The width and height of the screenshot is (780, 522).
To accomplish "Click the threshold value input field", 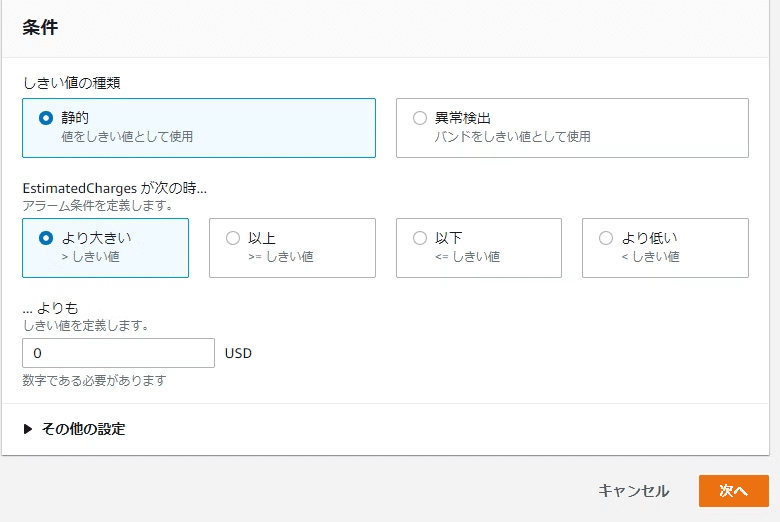I will (x=118, y=353).
